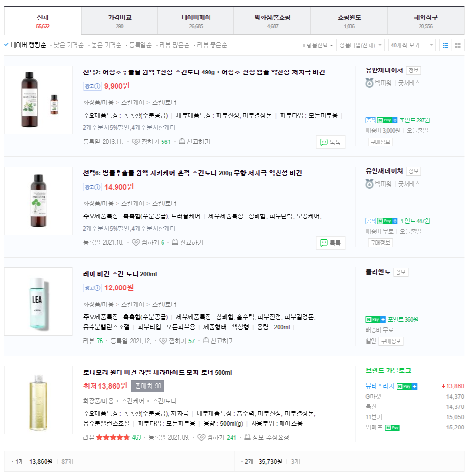Click the 리뷰 76 count for 레아 toner
This screenshot has width=467, height=476.
[93, 341]
